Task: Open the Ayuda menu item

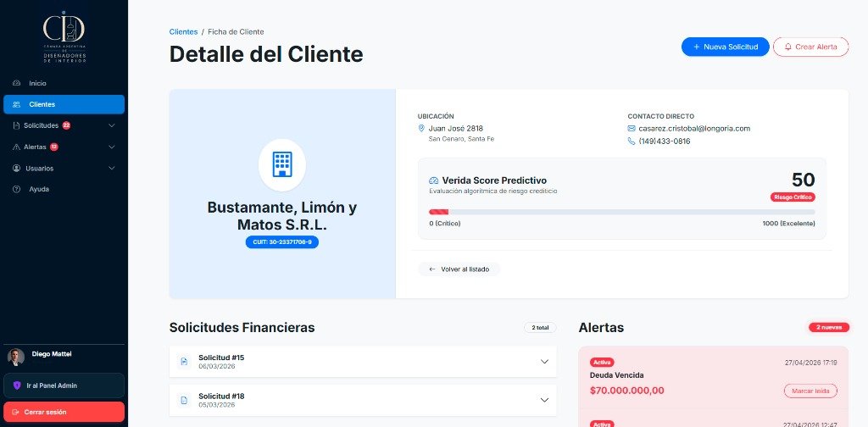Action: tap(64, 189)
